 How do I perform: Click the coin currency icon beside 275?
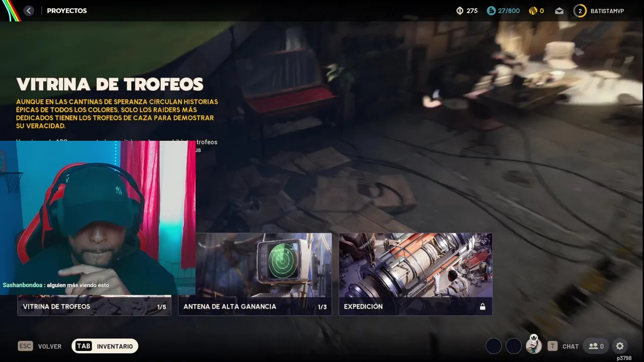(459, 11)
